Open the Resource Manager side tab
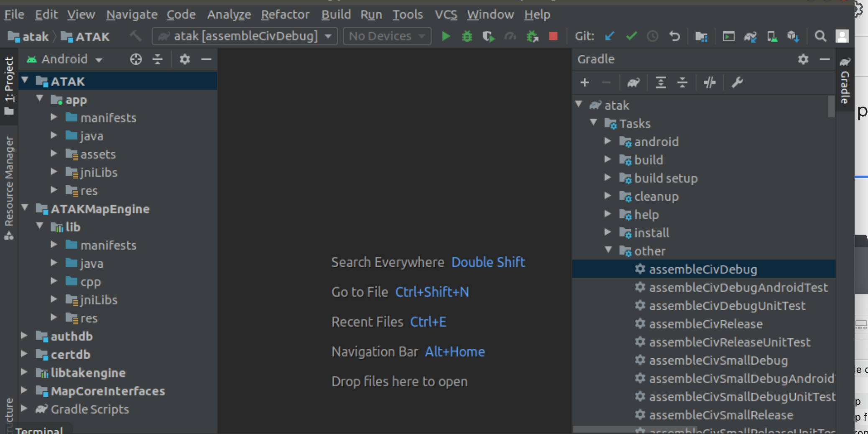Viewport: 868px width, 434px height. click(x=9, y=187)
